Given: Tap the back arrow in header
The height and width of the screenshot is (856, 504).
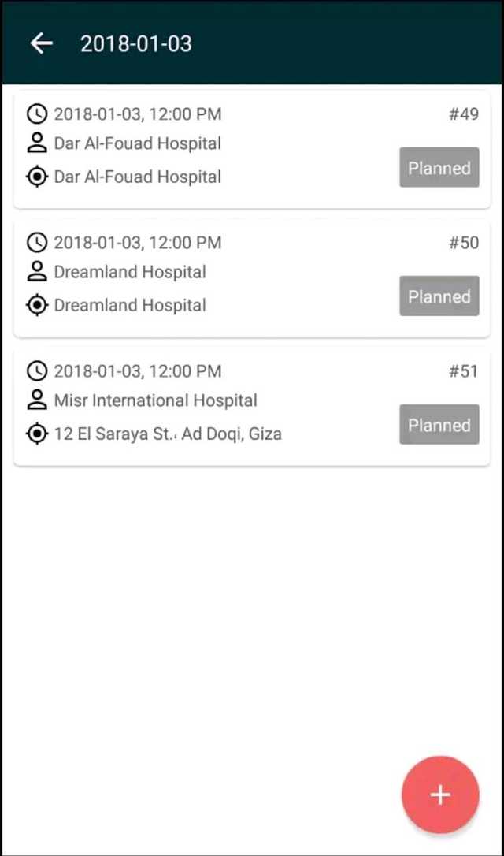Looking at the screenshot, I should pos(42,43).
